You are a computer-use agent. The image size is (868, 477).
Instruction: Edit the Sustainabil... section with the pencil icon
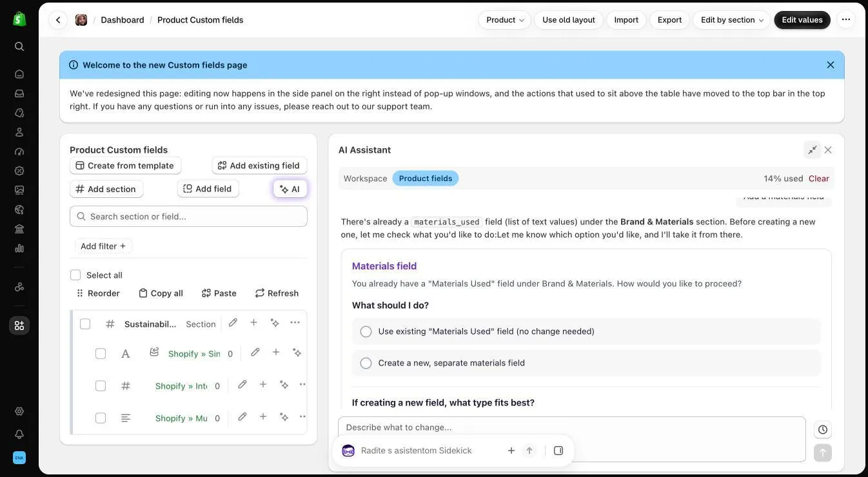coord(233,322)
